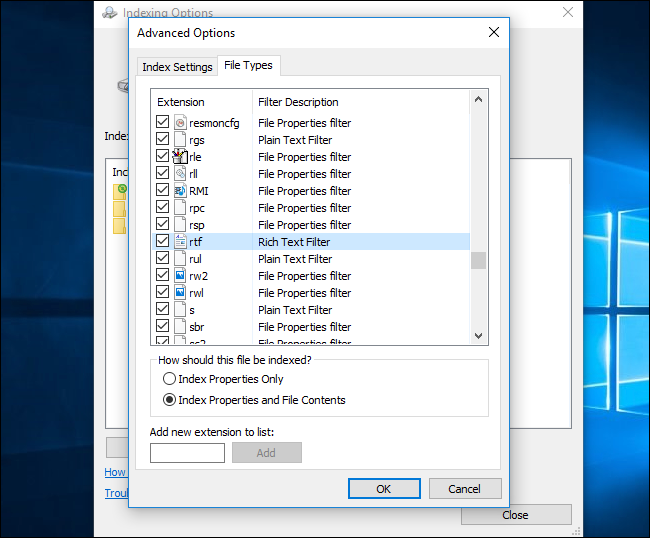This screenshot has width=650, height=538.
Task: Click the rwl image file icon
Action: pos(180,293)
